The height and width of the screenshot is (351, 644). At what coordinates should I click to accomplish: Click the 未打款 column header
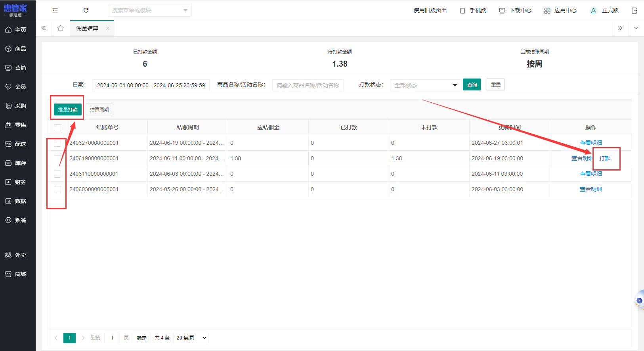(429, 127)
